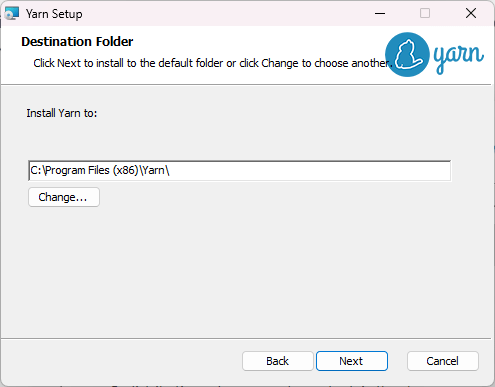Click empty title bar space beside 'Yarn Setup'
Image resolution: width=495 pixels, height=387 pixels.
pyautogui.click(x=227, y=14)
